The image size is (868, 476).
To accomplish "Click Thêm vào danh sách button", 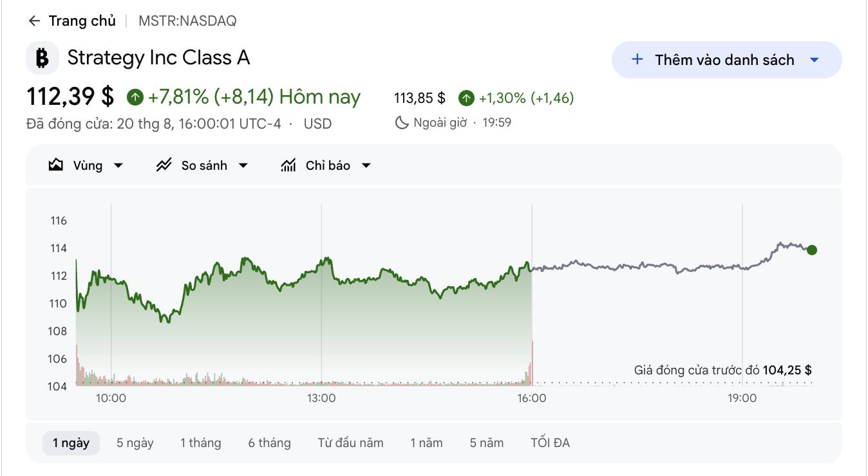I will [727, 60].
